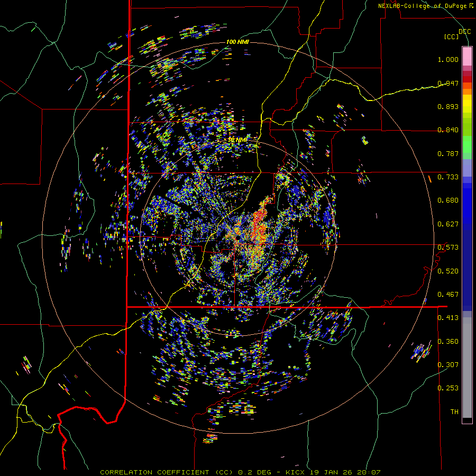Click the TH threshold label

tap(454, 412)
